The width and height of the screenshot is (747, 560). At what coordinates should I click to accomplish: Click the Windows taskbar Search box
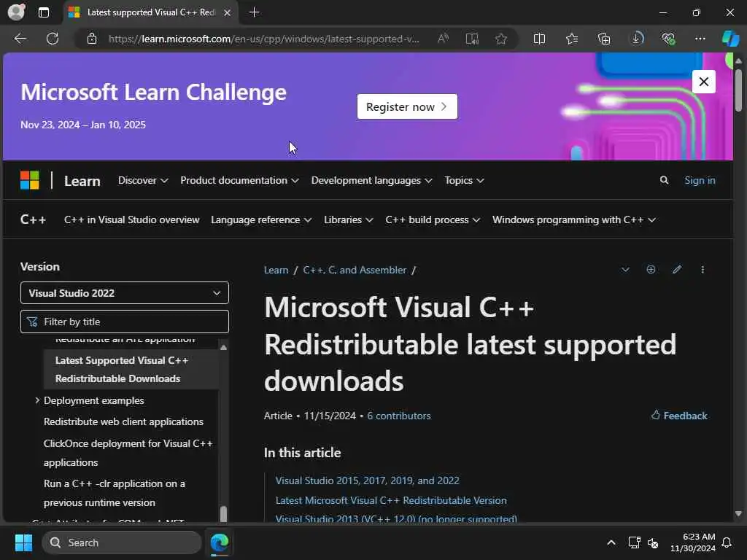[122, 542]
